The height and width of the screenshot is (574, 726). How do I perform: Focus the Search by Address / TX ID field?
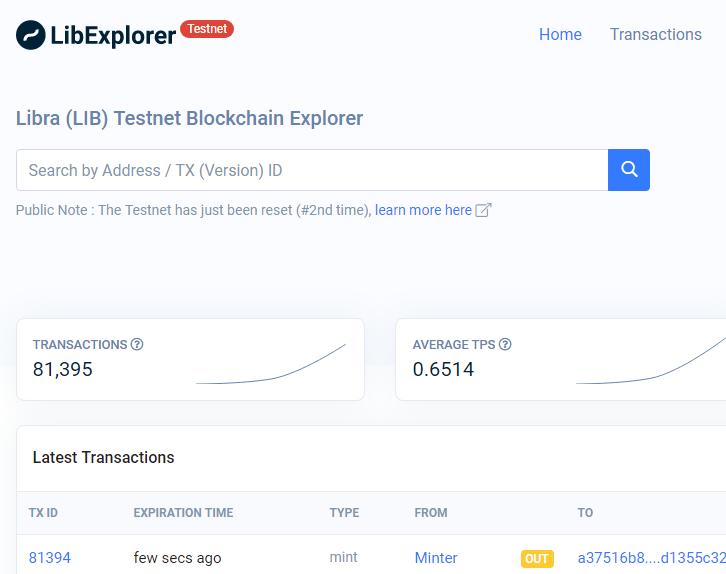[x=312, y=170]
